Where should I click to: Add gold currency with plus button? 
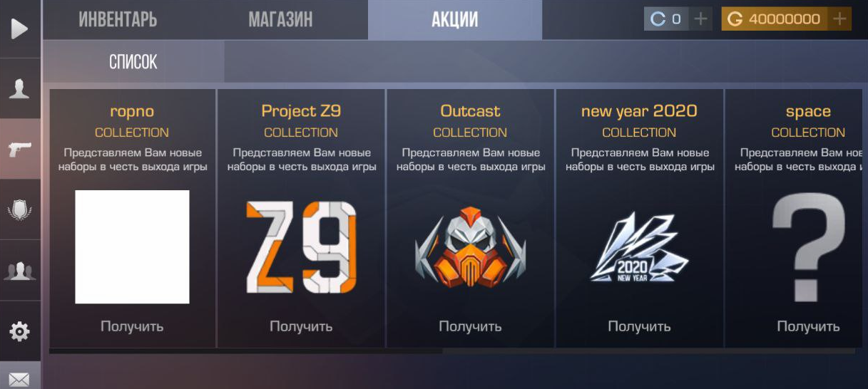click(x=840, y=19)
